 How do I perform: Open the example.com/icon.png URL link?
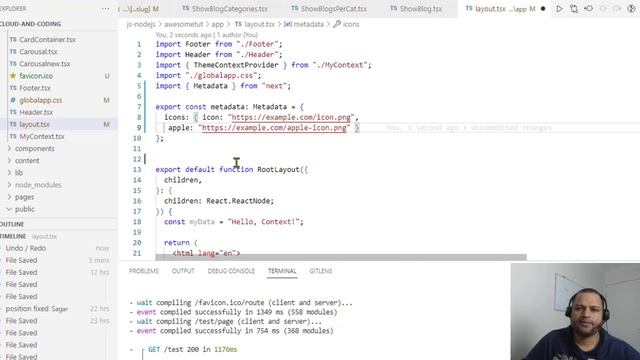(291, 118)
